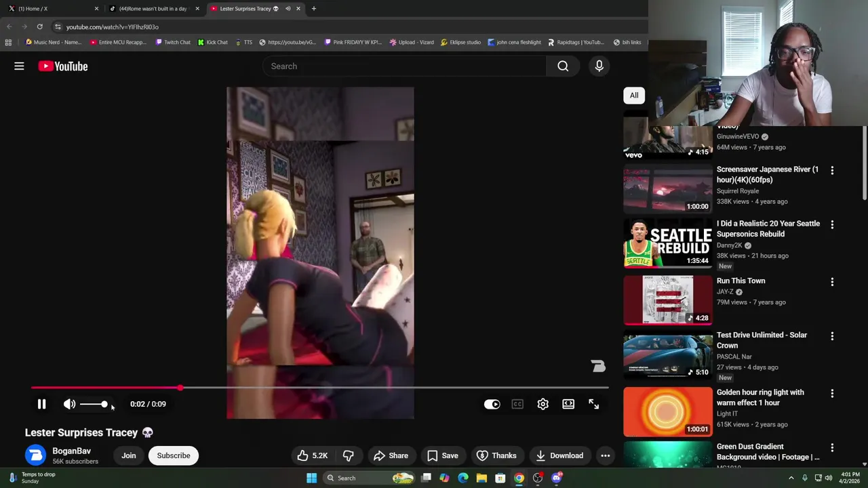Viewport: 868px width, 488px height.
Task: Subscribe to BoganBav
Action: click(x=174, y=455)
